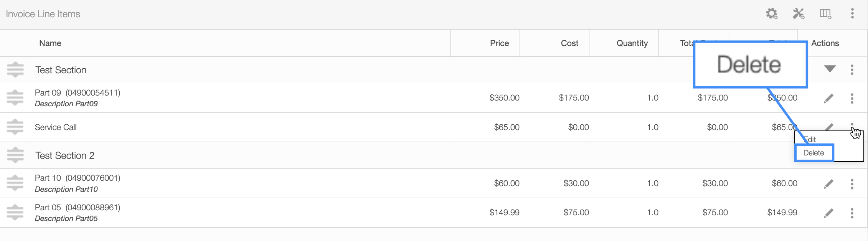Open three-dot menu for Test Section
Viewport: 868px width, 241px height.
(852, 69)
